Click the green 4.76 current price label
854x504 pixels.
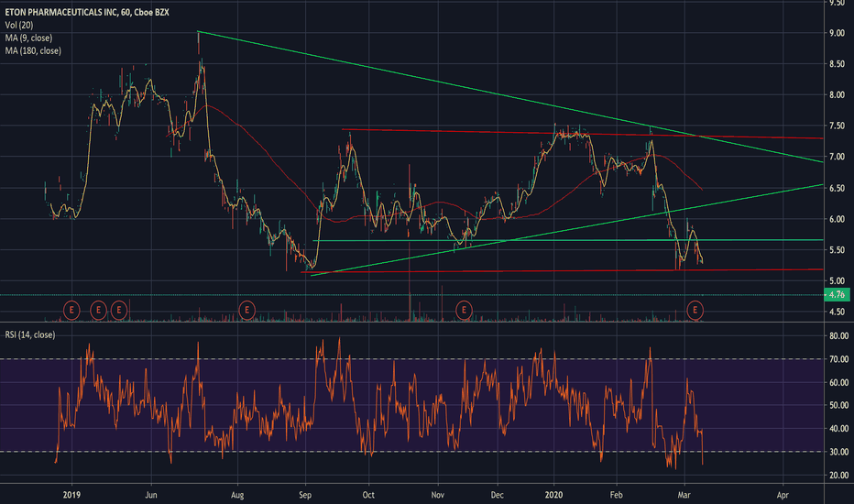(837, 295)
